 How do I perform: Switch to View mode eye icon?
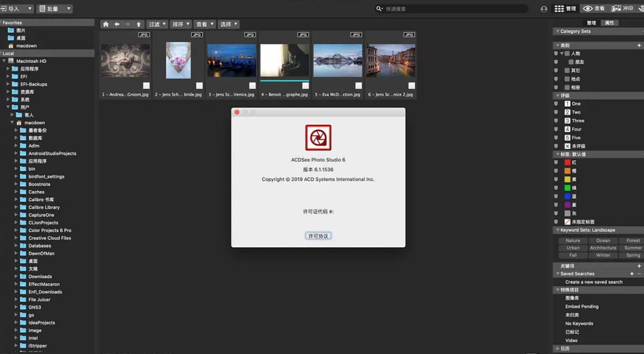click(x=588, y=9)
